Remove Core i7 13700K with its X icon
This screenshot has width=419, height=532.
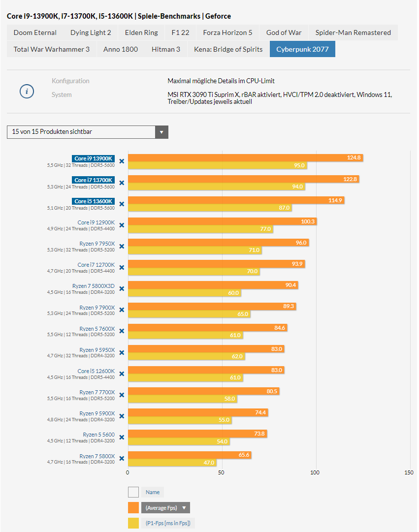click(122, 183)
